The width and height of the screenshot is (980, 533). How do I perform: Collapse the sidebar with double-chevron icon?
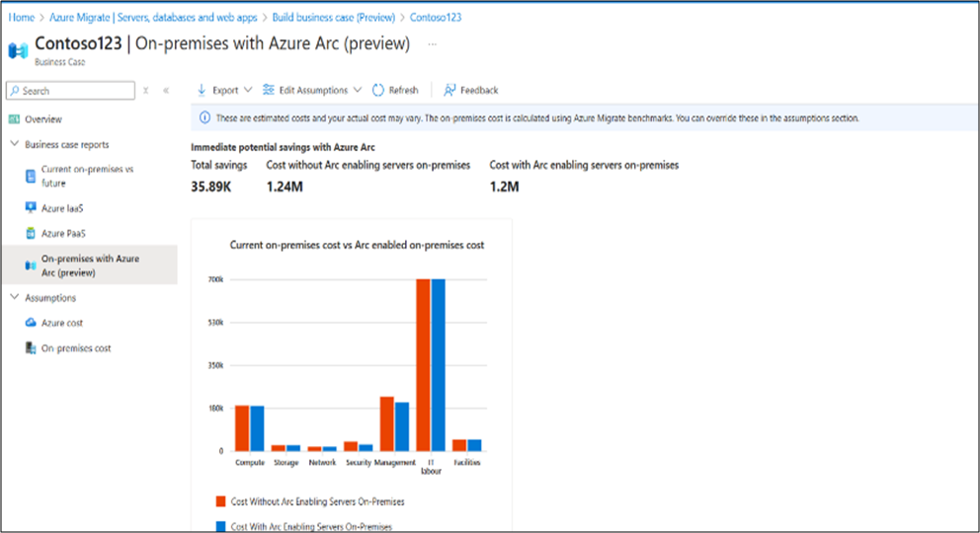166,91
